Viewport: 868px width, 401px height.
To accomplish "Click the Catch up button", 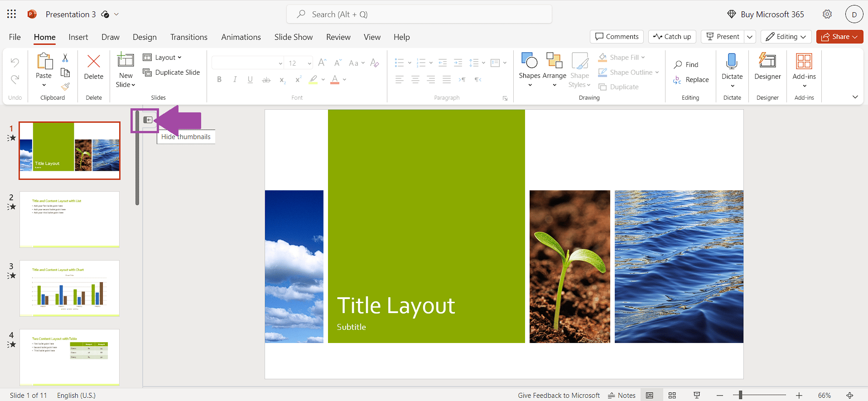I will pyautogui.click(x=672, y=37).
